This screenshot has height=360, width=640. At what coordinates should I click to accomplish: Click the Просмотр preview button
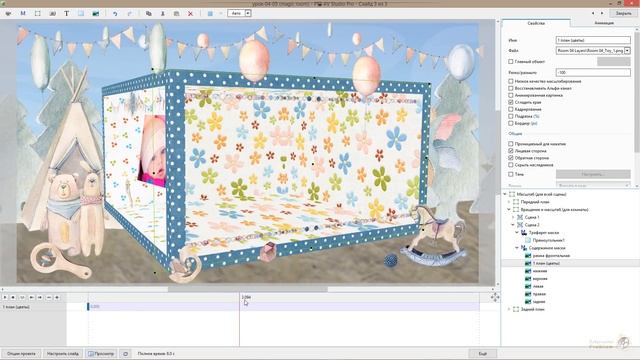click(x=101, y=353)
